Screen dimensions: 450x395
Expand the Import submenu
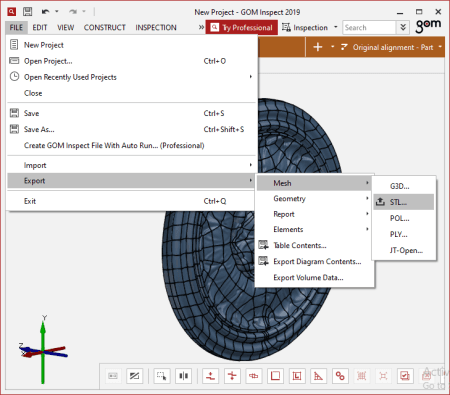pos(132,165)
